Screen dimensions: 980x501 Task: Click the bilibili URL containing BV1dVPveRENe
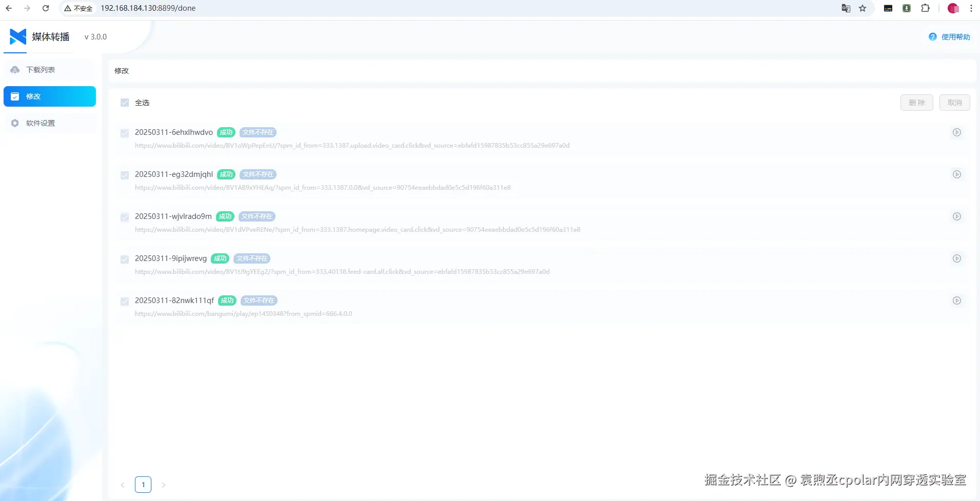click(358, 230)
